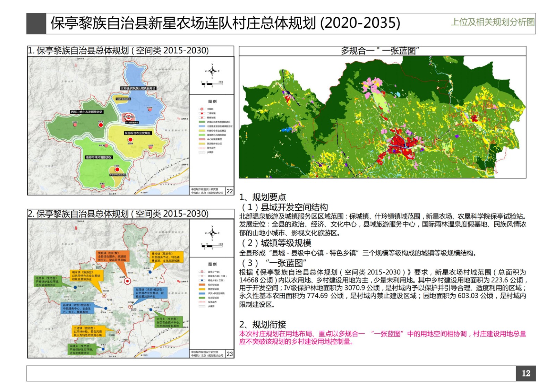Click the 2、规划衔接 heading

(263, 324)
